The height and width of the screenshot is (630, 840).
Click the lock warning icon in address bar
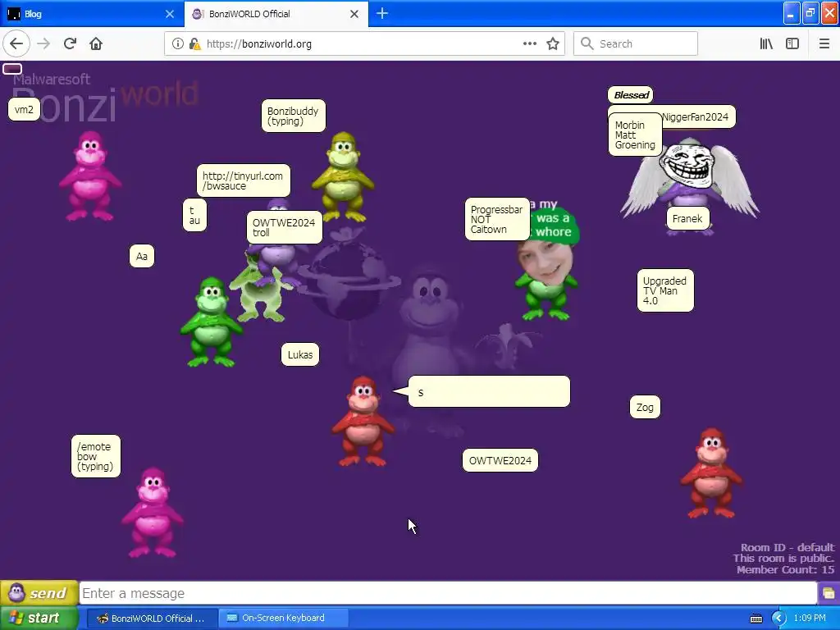(x=195, y=43)
